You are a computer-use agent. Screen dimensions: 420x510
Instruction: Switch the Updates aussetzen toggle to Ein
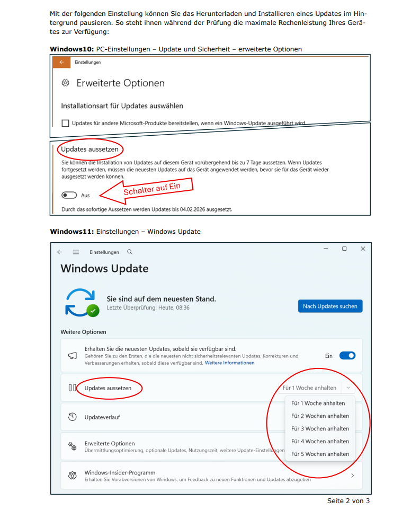click(69, 195)
